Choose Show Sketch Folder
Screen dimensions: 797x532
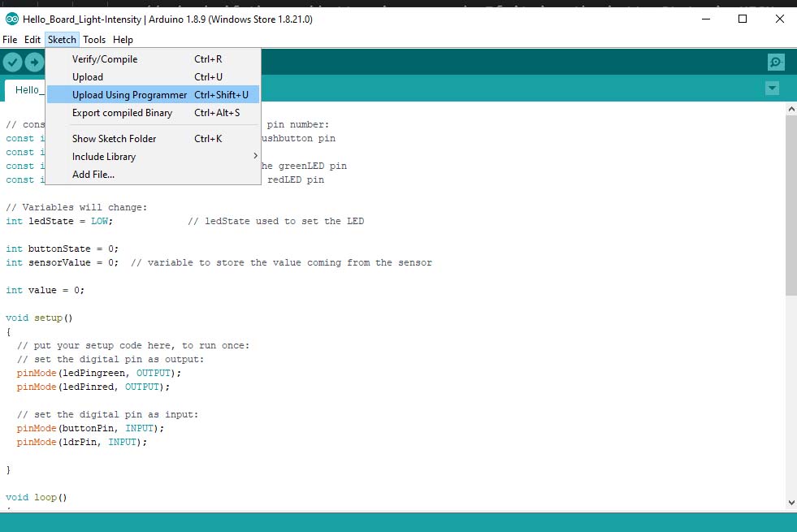click(153, 139)
